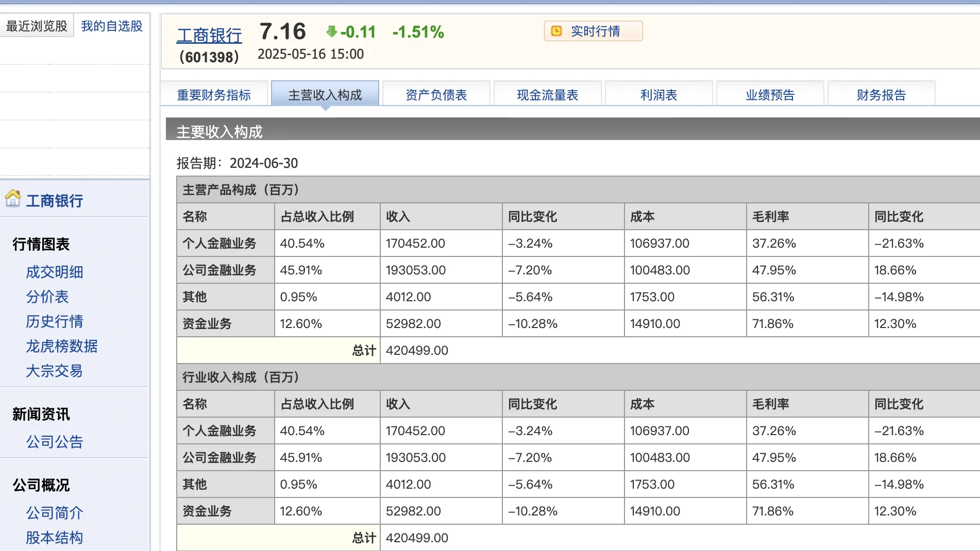Click the current price 7.16
Viewport: 980px width, 551px height.
coord(282,31)
